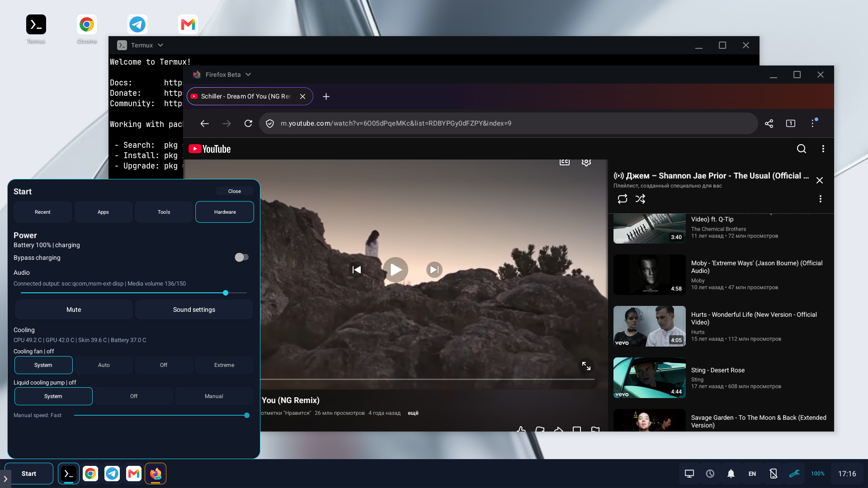Play Hurts Wonderful Life from playlist

[x=721, y=326]
